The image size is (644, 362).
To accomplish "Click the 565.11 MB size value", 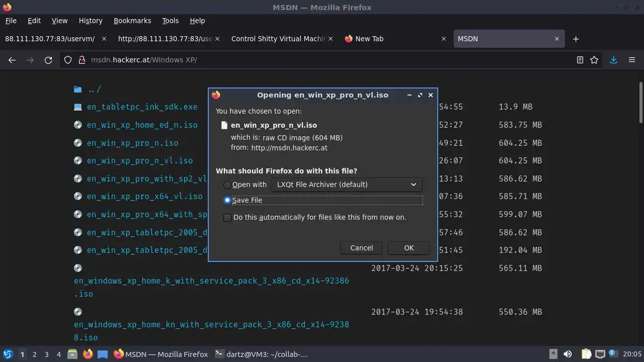I will (520, 268).
